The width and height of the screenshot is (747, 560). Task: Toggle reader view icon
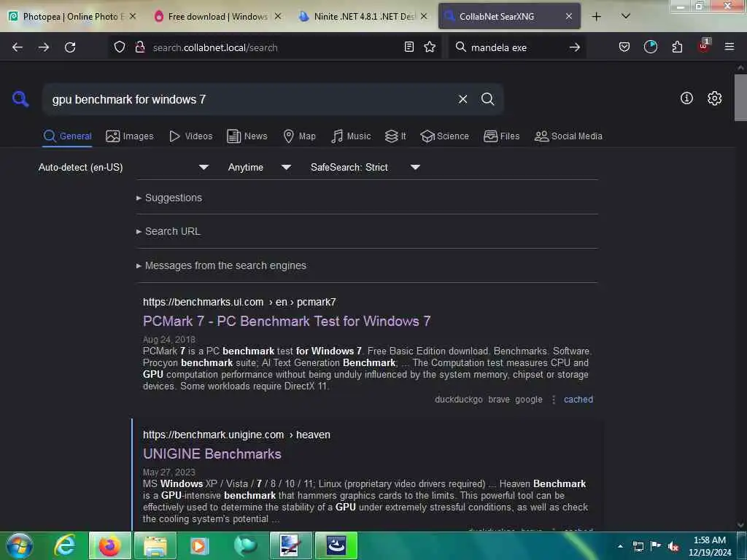409,47
